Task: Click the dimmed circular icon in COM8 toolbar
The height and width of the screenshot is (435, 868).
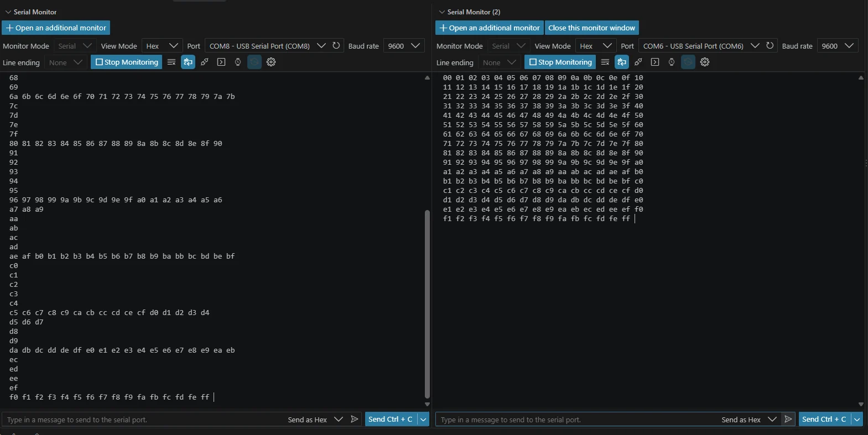Action: coord(254,62)
